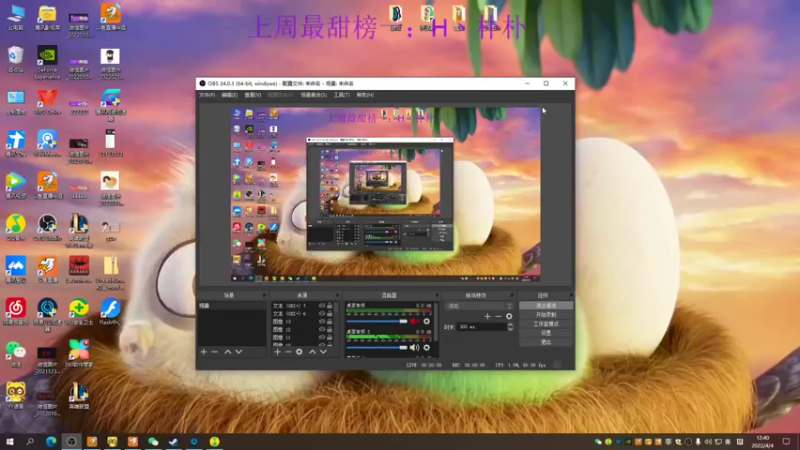
Task: Click the top streaming button in Controls
Action: point(546,306)
